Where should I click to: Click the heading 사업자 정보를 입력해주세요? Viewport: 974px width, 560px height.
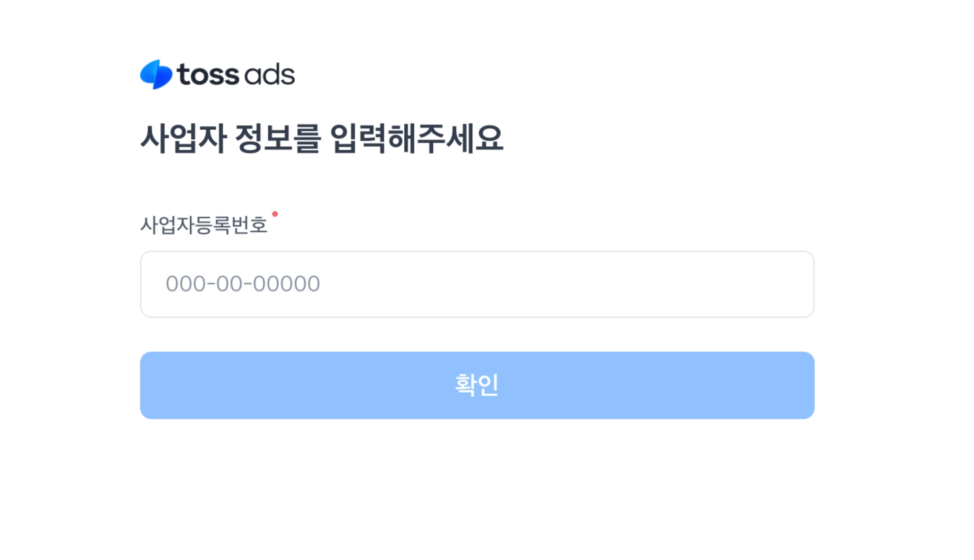(321, 138)
